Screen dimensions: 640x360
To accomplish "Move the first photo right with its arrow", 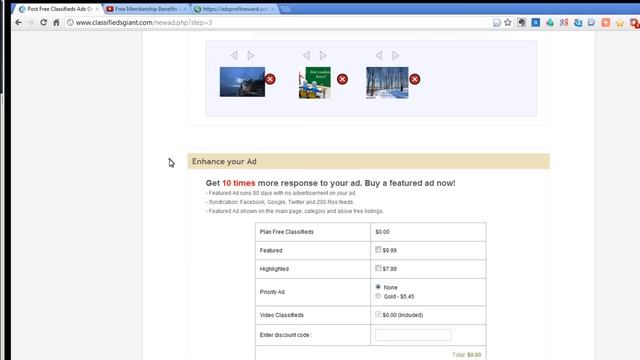I will [x=251, y=56].
